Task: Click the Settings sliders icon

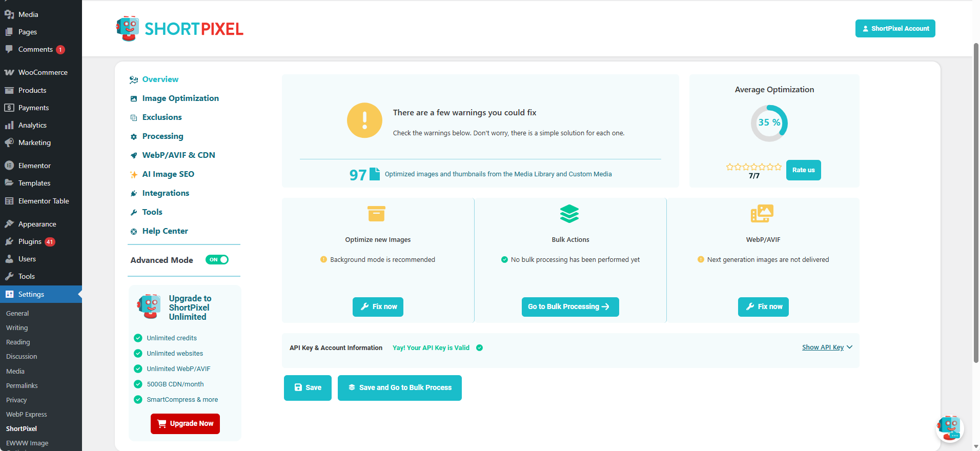Action: point(9,294)
